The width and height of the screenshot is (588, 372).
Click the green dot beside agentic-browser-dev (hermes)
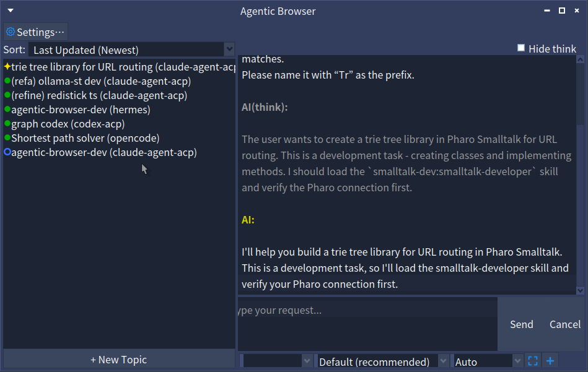tap(7, 110)
